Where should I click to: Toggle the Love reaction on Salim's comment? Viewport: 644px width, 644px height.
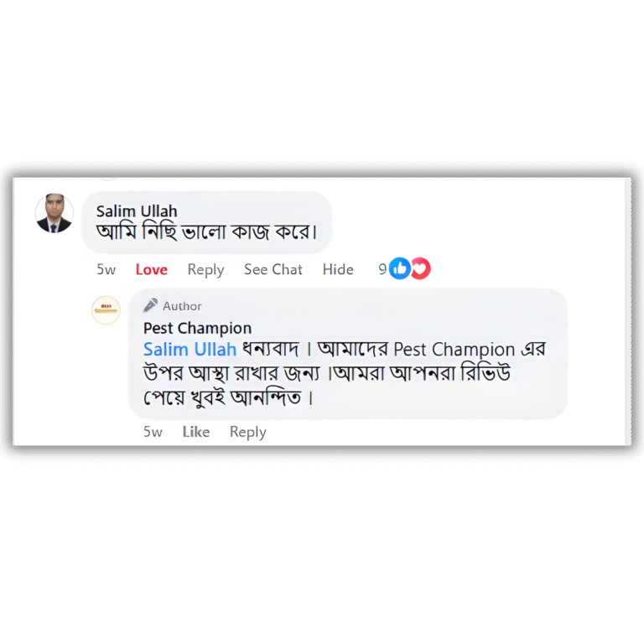(152, 270)
